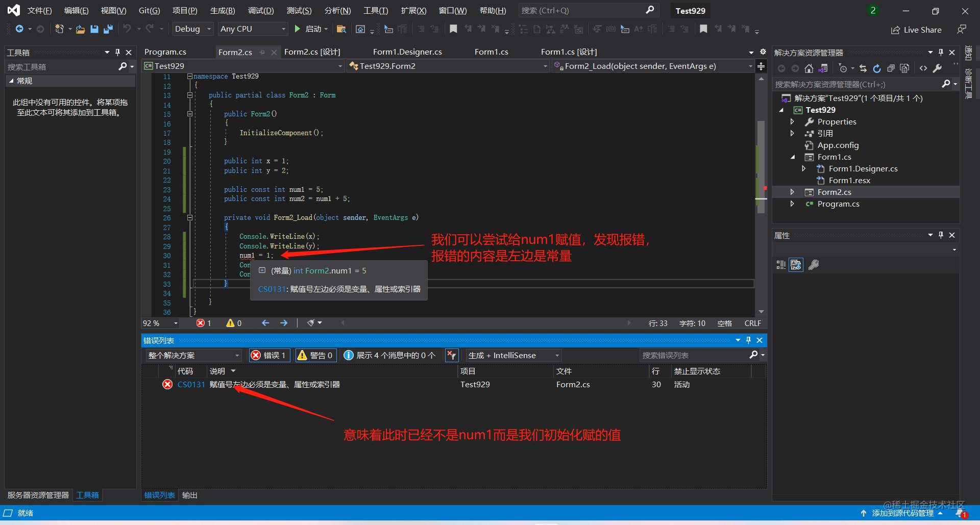Toggle the Warnings 0 filter in Error List
The width and height of the screenshot is (980, 525).
315,355
